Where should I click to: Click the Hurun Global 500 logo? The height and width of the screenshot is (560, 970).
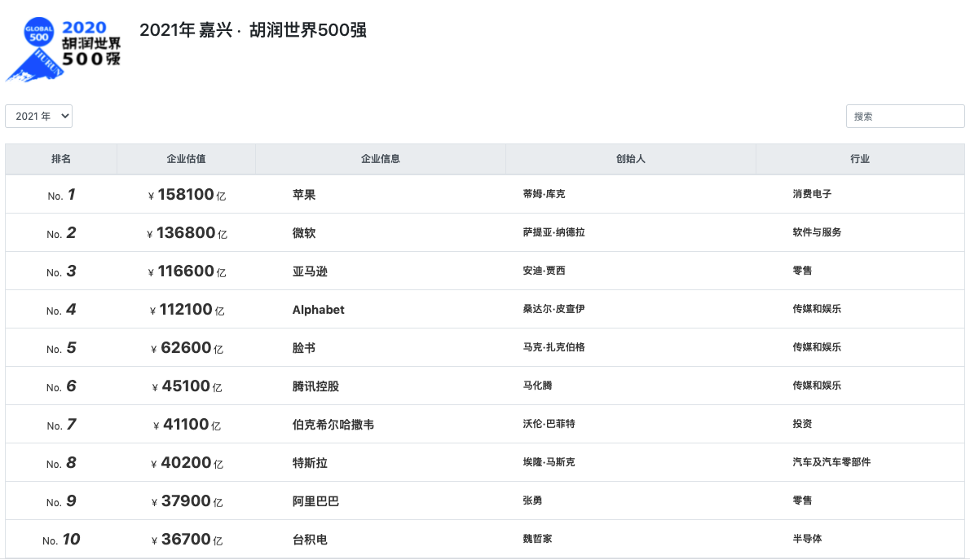pyautogui.click(x=63, y=50)
